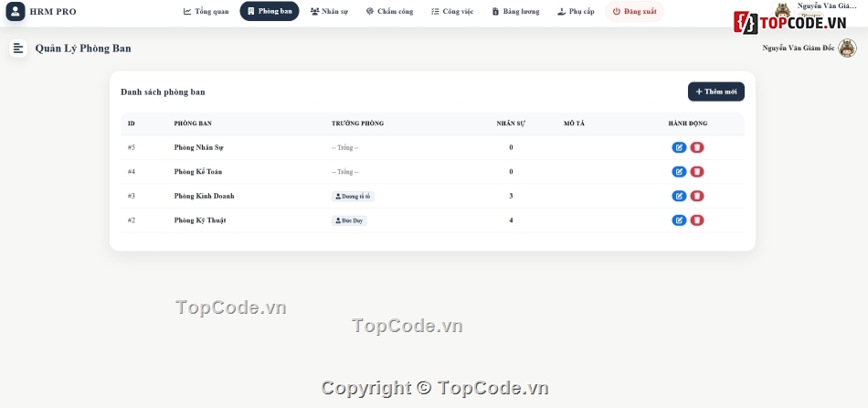
Task: Go to the Nhân sự section
Action: pyautogui.click(x=329, y=11)
